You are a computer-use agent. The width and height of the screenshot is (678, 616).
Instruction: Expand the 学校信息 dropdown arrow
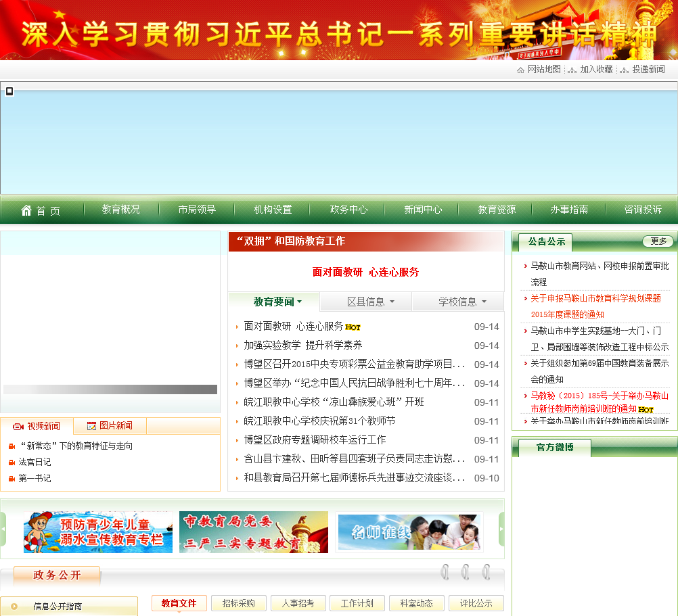[x=484, y=302]
